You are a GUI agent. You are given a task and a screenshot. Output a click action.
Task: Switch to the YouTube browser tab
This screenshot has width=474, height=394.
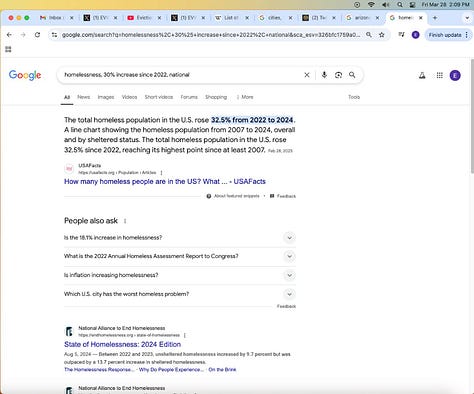(x=144, y=18)
